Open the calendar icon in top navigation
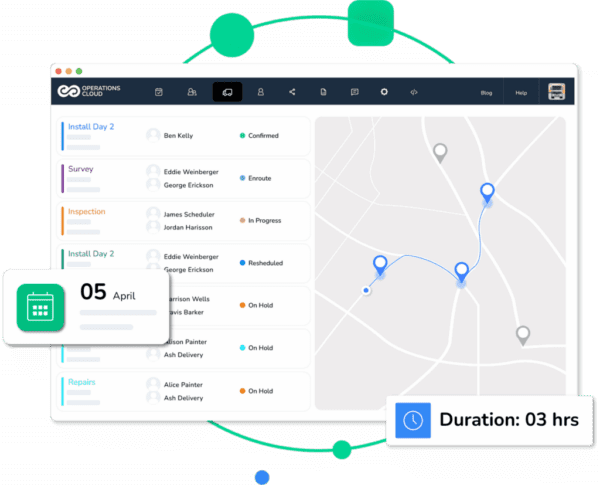Screen dimensions: 600x485 tap(159, 92)
